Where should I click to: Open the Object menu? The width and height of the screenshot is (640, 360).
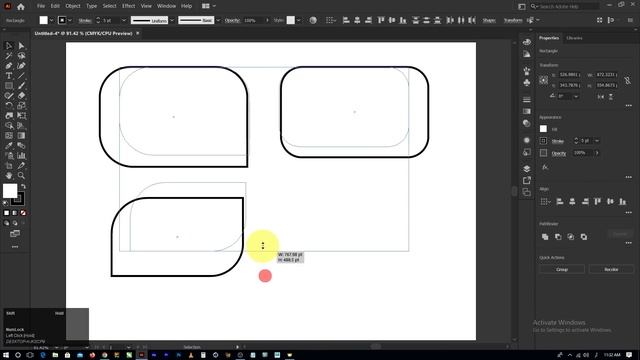(73, 6)
